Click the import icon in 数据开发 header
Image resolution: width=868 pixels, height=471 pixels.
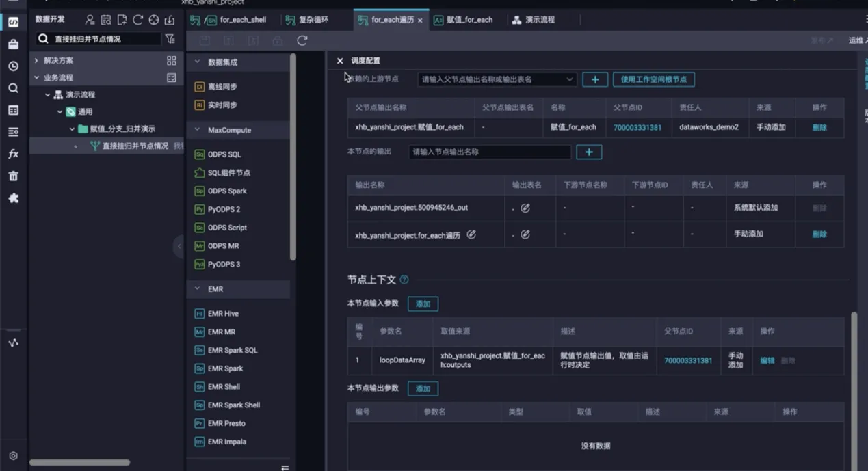click(x=169, y=20)
